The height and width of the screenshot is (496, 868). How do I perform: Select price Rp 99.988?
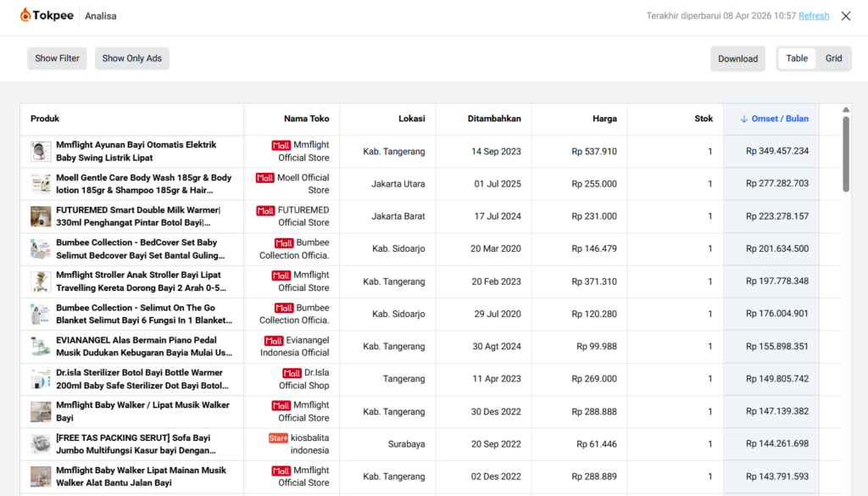[x=596, y=347]
